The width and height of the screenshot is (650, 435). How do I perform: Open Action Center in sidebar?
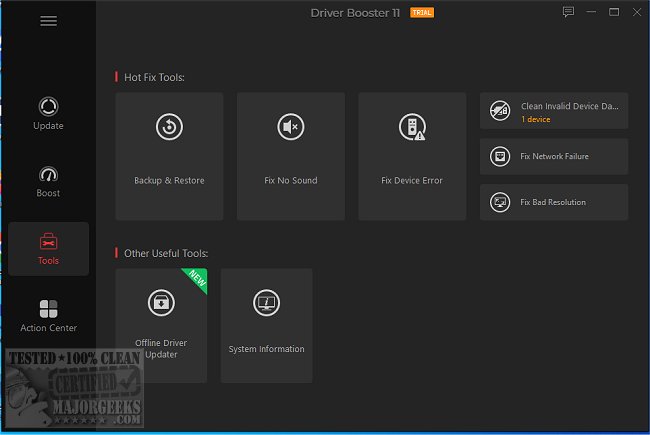point(49,316)
